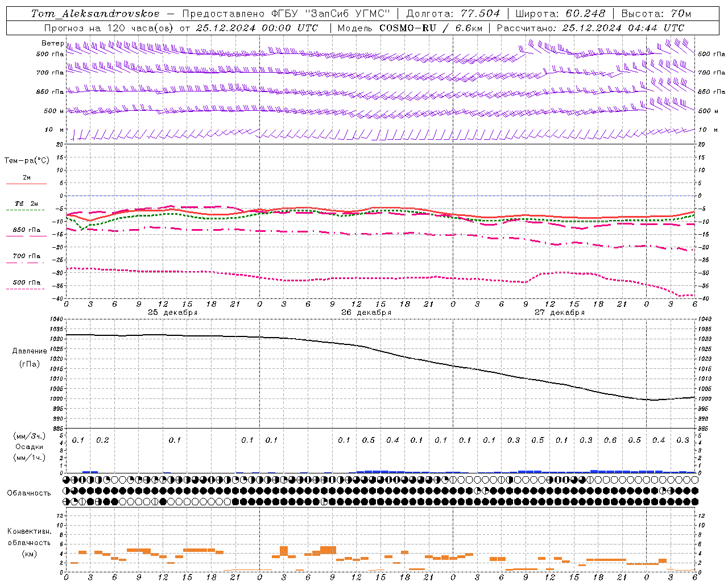Click the 0.6 precipitation value
Viewport: 728px width, 582px height.
point(610,440)
